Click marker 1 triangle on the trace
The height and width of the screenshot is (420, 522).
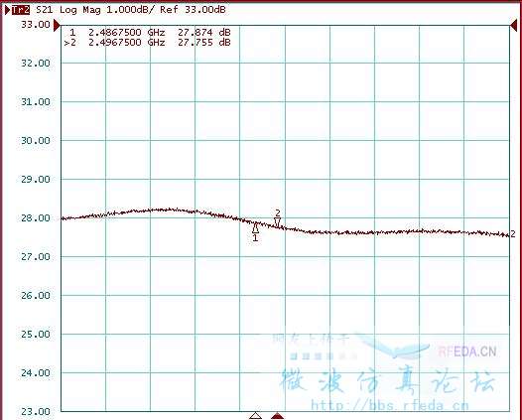pyautogui.click(x=255, y=228)
